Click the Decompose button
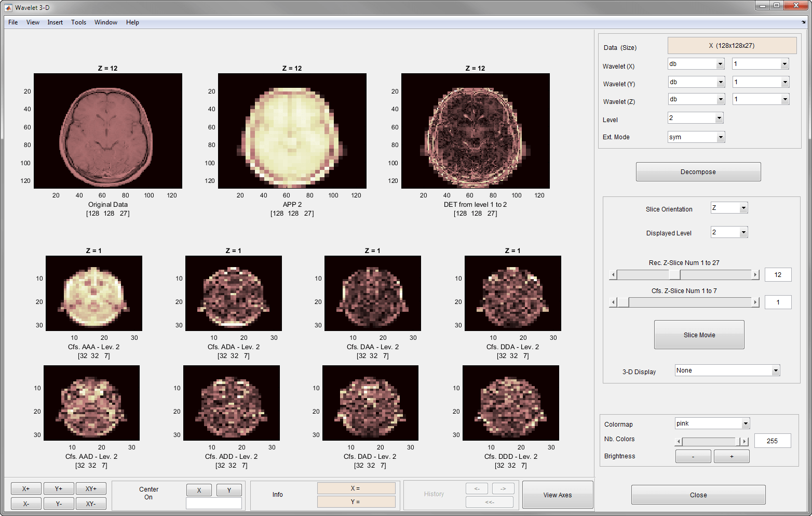The width and height of the screenshot is (812, 516). click(698, 172)
